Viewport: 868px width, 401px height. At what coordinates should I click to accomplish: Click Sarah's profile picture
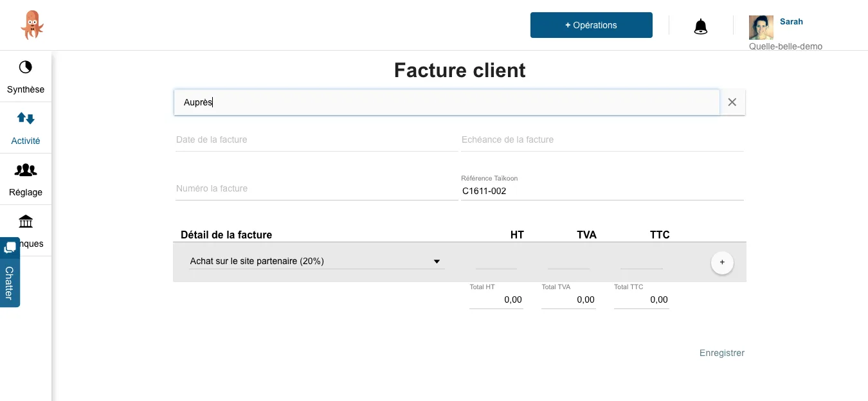click(761, 28)
